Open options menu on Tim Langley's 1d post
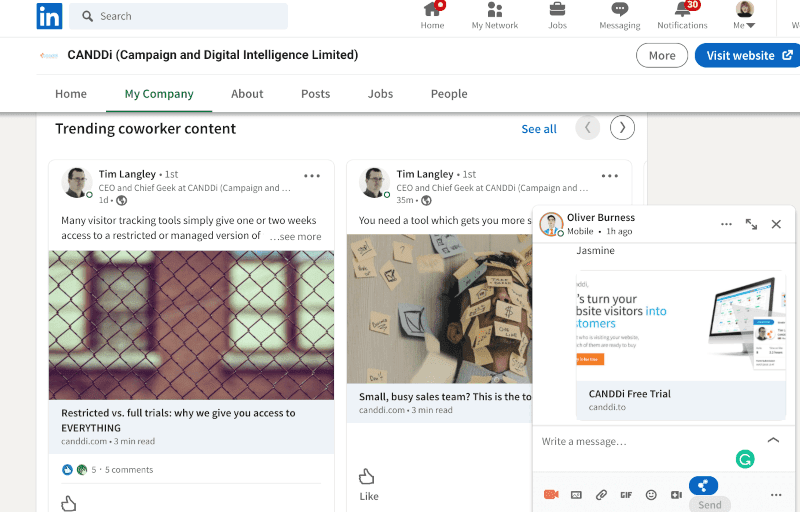This screenshot has width=800, height=512. [x=312, y=175]
